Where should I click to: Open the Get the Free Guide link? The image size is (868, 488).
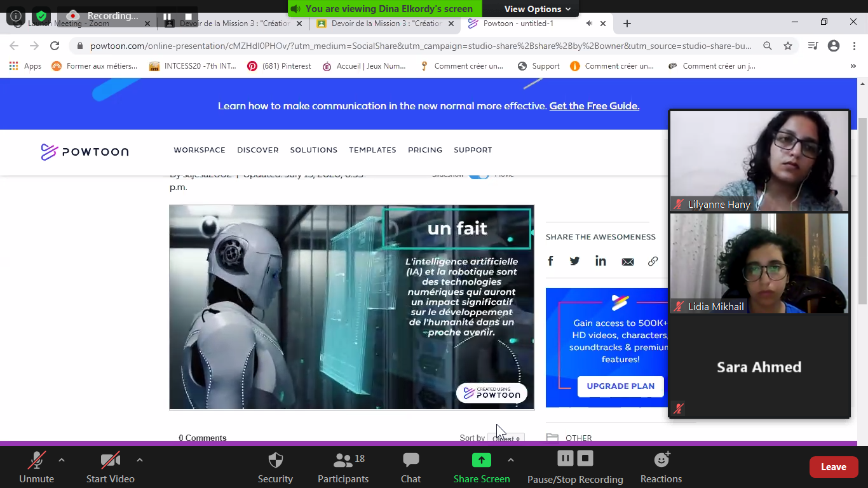point(594,106)
